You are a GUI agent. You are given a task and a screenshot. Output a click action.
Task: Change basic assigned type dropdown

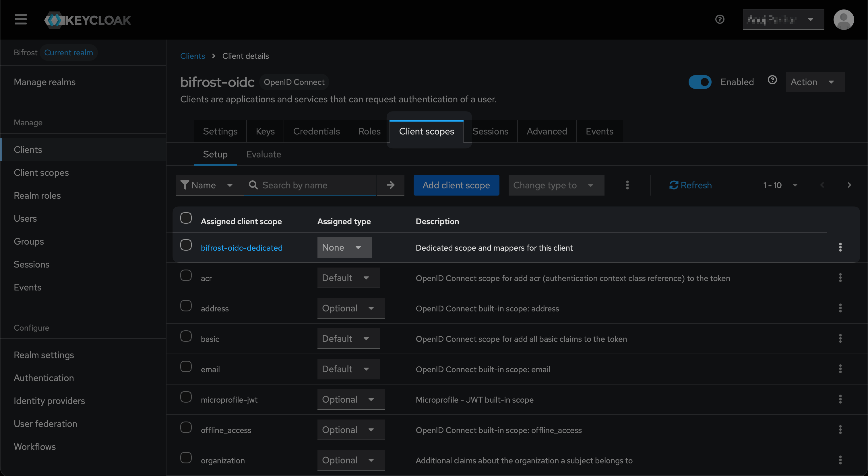(348, 338)
